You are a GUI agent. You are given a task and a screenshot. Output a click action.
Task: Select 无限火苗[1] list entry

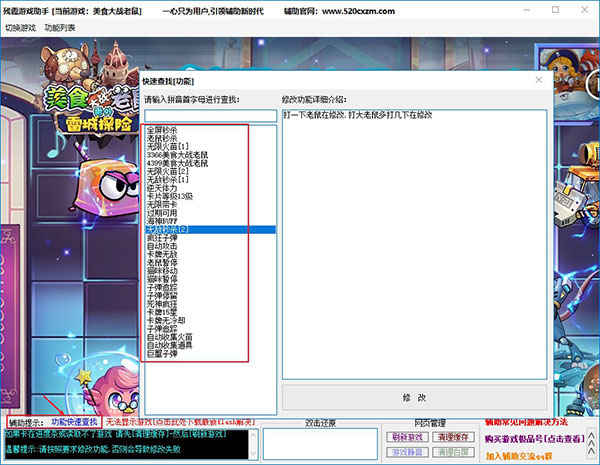[168, 147]
